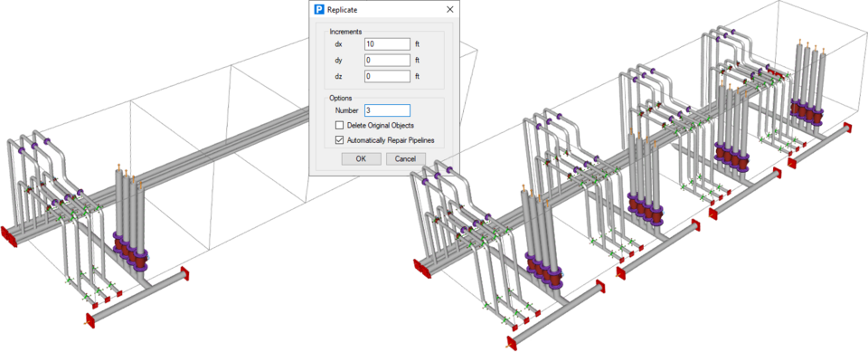Cancel the Replicate dialog
This screenshot has width=868, height=352.
point(405,159)
